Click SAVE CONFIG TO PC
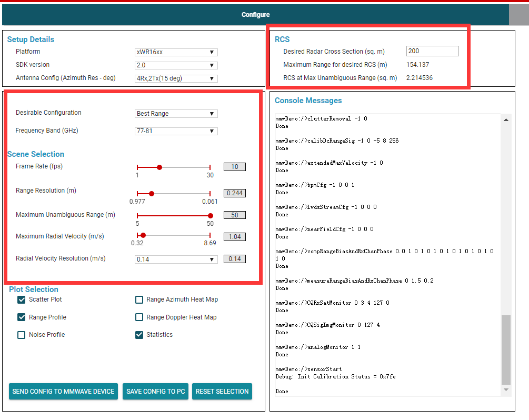Screen dimensions: 529x420 (x=155, y=391)
